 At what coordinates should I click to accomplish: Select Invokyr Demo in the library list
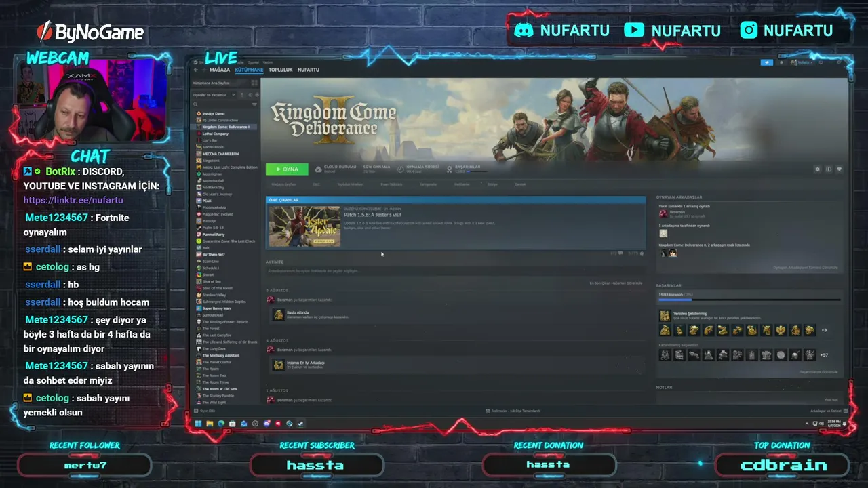coord(214,113)
